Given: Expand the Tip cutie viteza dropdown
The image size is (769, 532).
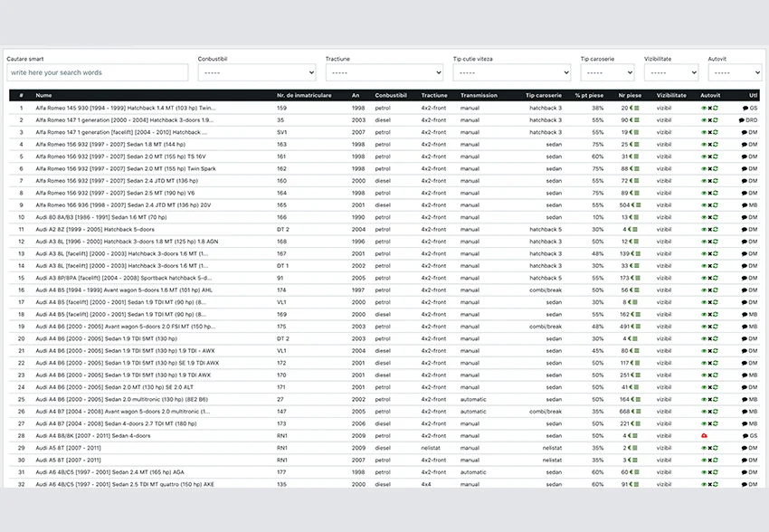Looking at the screenshot, I should (512, 72).
